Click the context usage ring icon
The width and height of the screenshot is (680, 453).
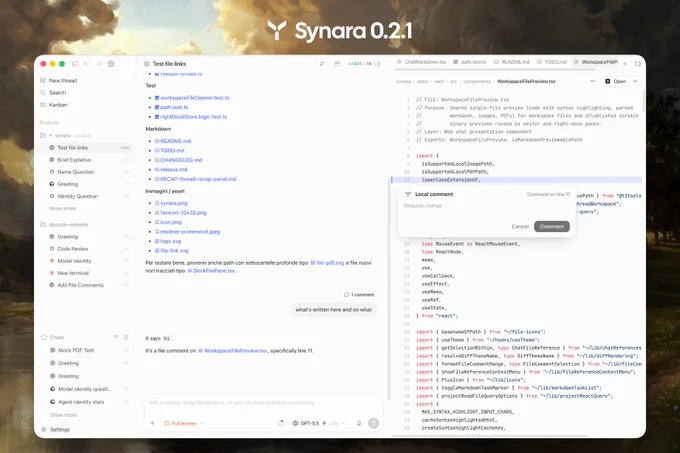click(x=281, y=424)
